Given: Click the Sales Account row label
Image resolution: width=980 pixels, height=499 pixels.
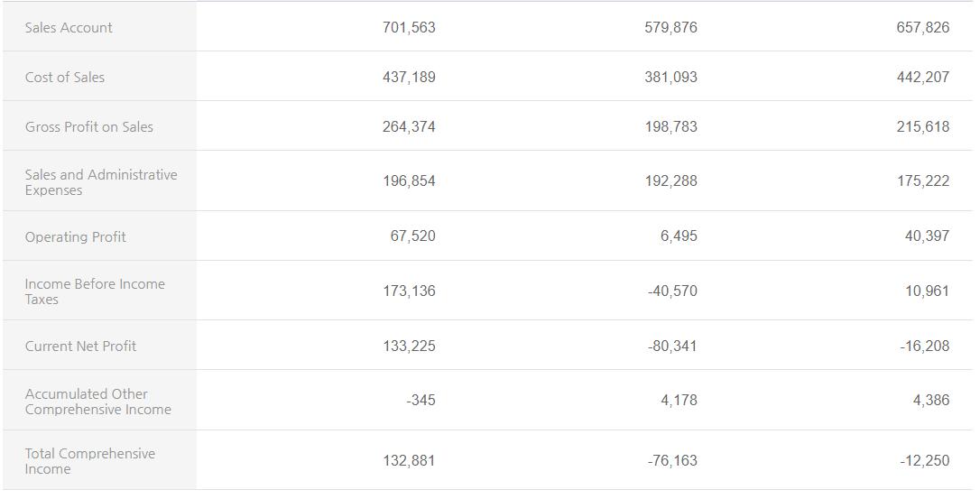Looking at the screenshot, I should pyautogui.click(x=69, y=27).
